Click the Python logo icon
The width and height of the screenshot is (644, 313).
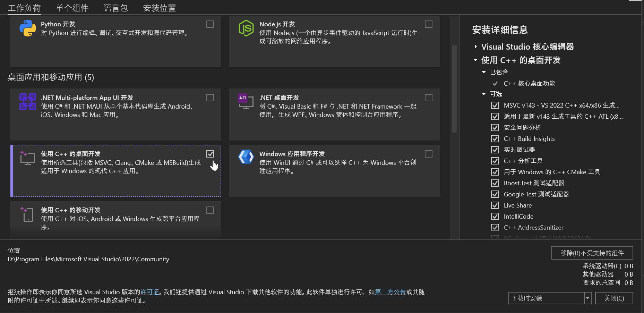(28, 28)
